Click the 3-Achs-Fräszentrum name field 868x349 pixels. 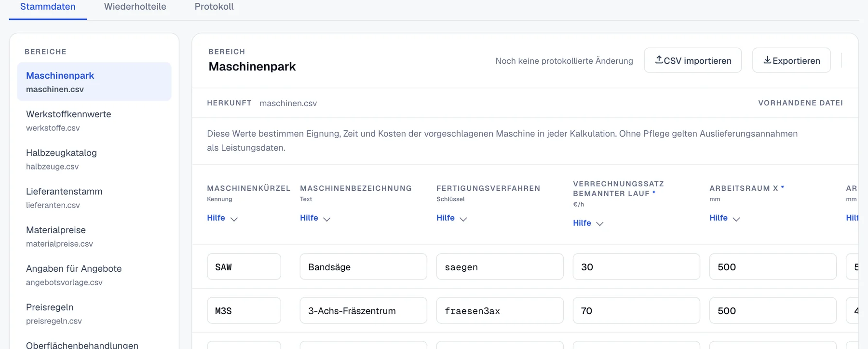(x=363, y=310)
